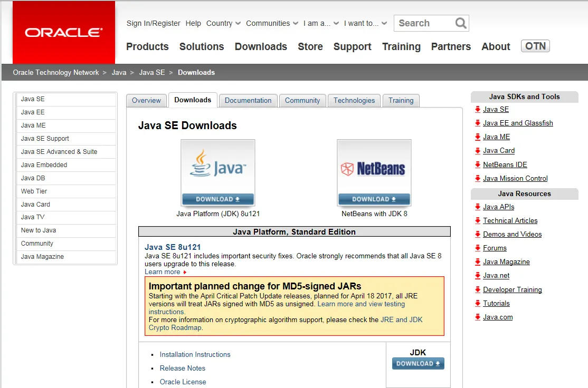Viewport: 588px width, 388px height.
Task: Open the About menu
Action: 496,46
